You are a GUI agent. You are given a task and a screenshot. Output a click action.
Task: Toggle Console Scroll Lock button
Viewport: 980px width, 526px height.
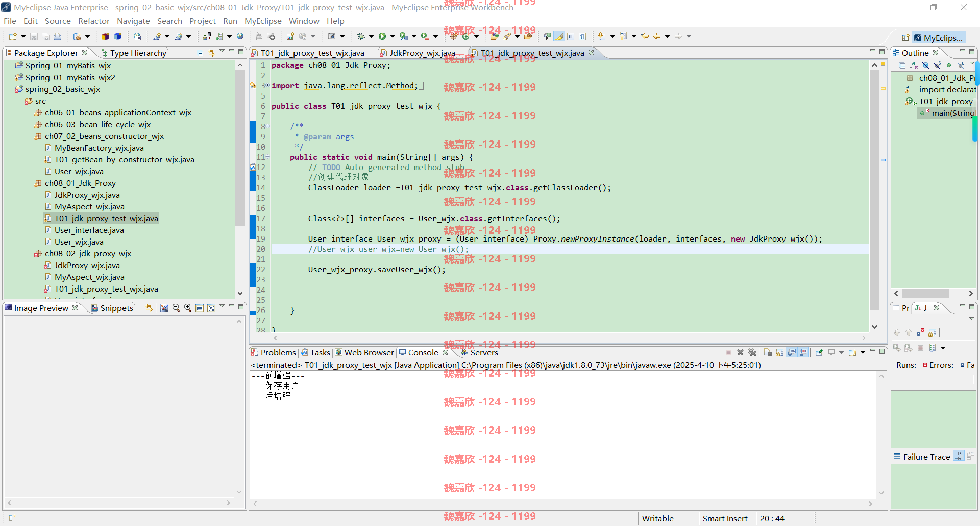(x=779, y=352)
